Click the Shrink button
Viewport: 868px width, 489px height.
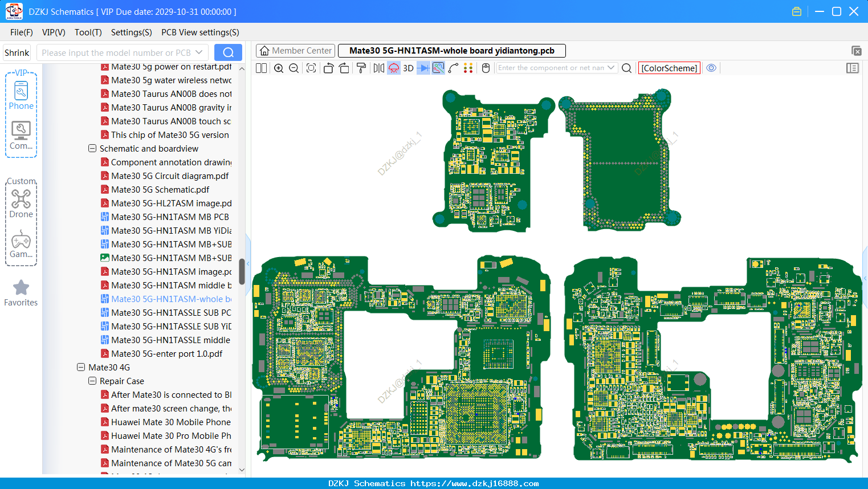click(x=17, y=52)
